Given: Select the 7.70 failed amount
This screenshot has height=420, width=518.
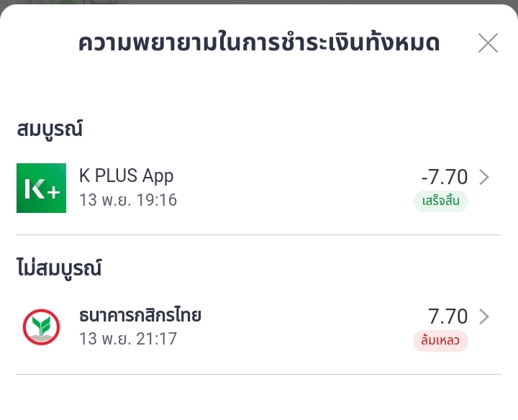Looking at the screenshot, I should tap(447, 316).
